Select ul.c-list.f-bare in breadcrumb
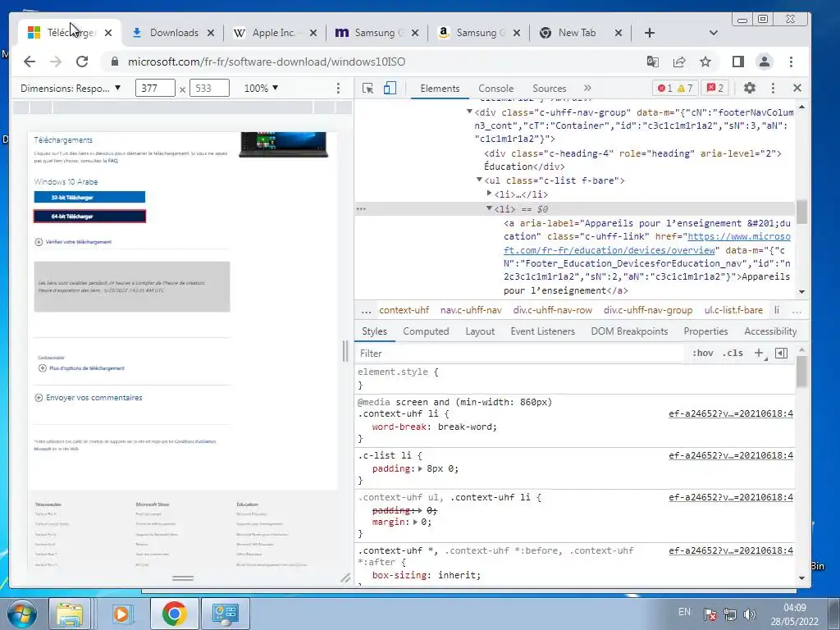This screenshot has height=630, width=840. point(733,310)
